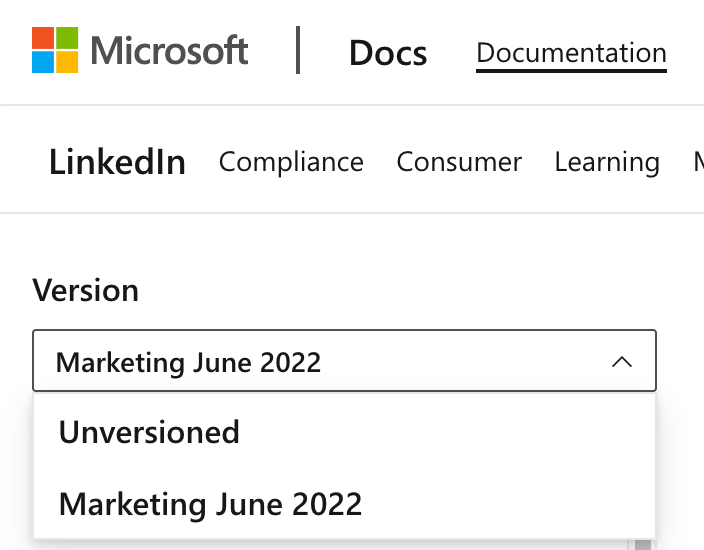Switch to the Learning tab
Viewport: 704px width, 550px height.
(x=607, y=162)
